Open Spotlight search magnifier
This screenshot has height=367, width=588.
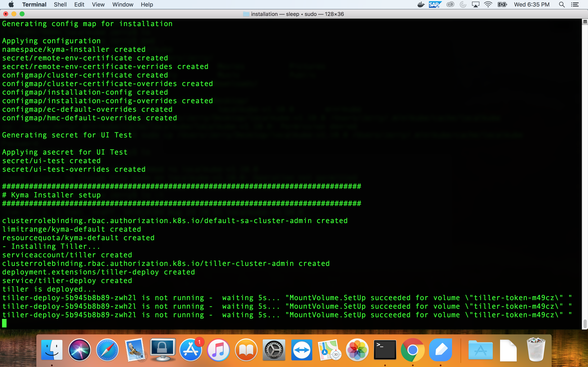coord(561,5)
